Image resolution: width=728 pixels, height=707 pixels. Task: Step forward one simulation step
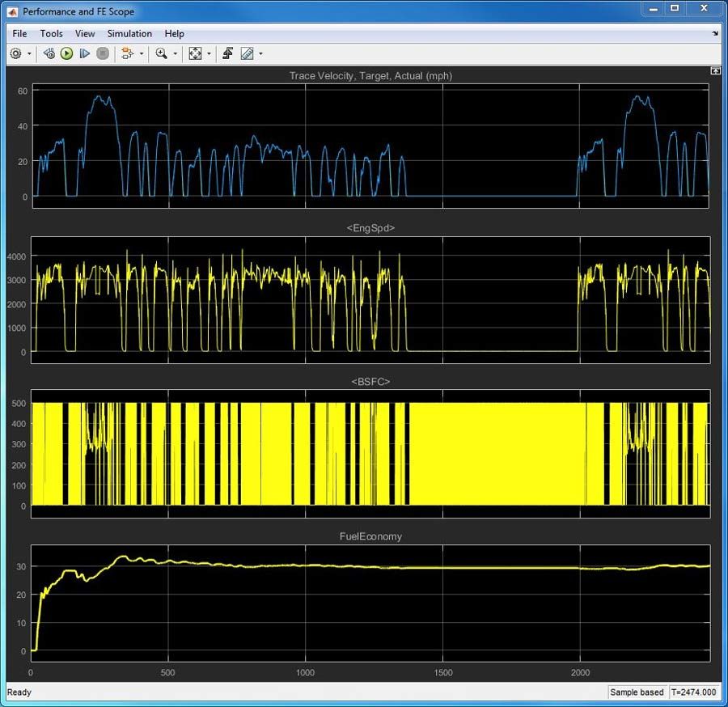(85, 53)
